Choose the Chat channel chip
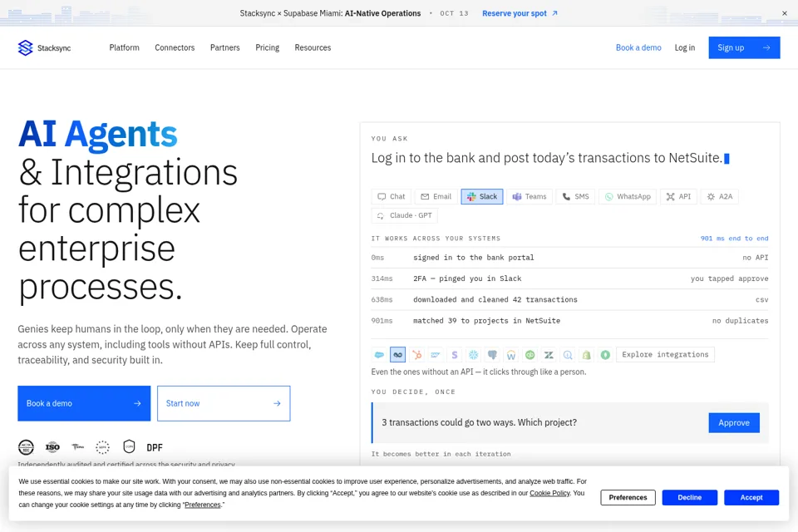The height and width of the screenshot is (532, 798). [392, 196]
